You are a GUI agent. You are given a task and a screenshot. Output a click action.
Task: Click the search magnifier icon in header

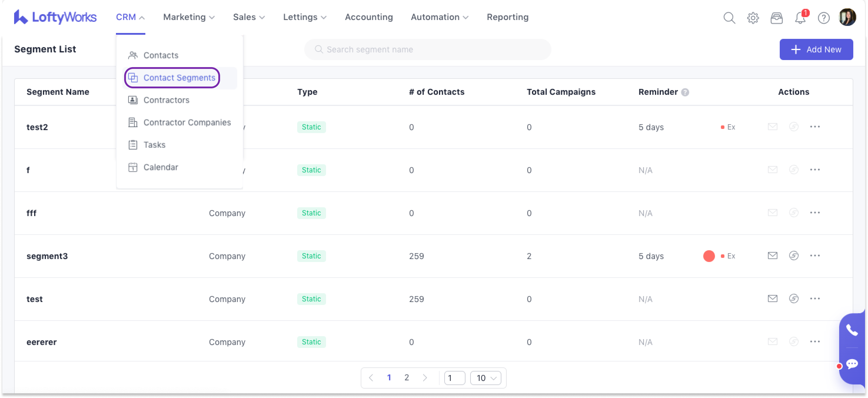pyautogui.click(x=729, y=18)
